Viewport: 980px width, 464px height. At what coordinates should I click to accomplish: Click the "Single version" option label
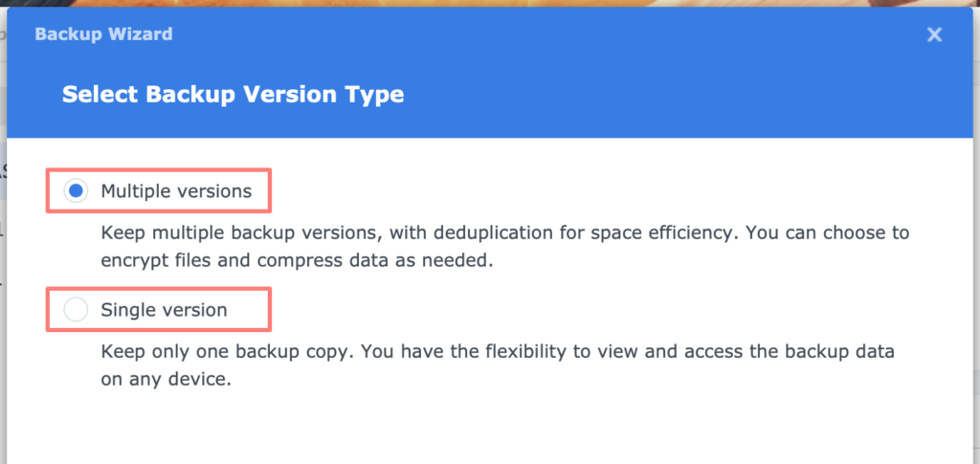(164, 310)
